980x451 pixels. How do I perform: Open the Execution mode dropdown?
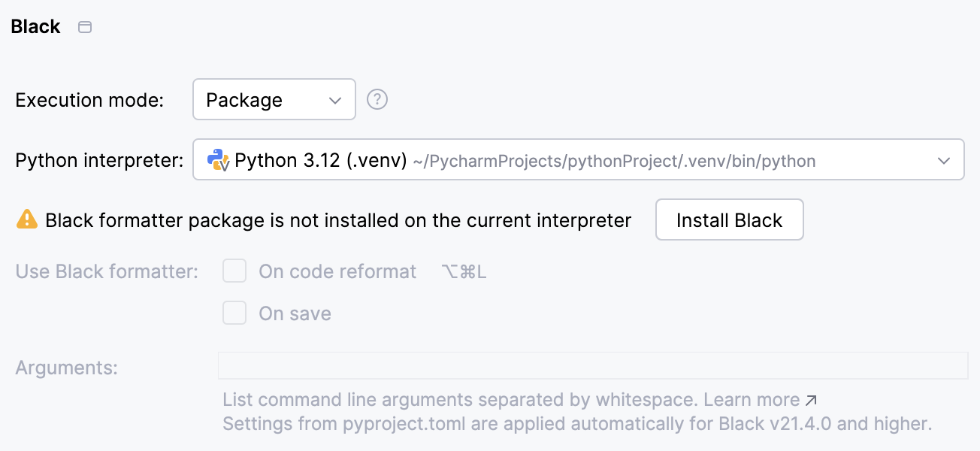click(274, 99)
